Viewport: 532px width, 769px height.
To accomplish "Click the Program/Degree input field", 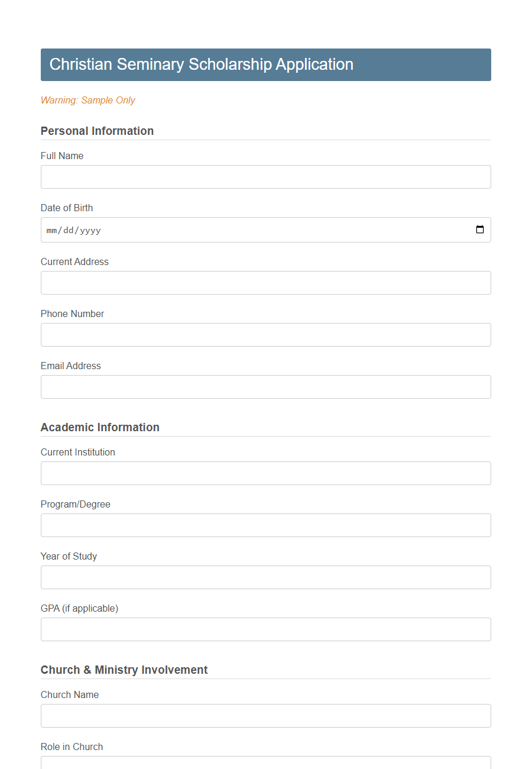I will (265, 525).
